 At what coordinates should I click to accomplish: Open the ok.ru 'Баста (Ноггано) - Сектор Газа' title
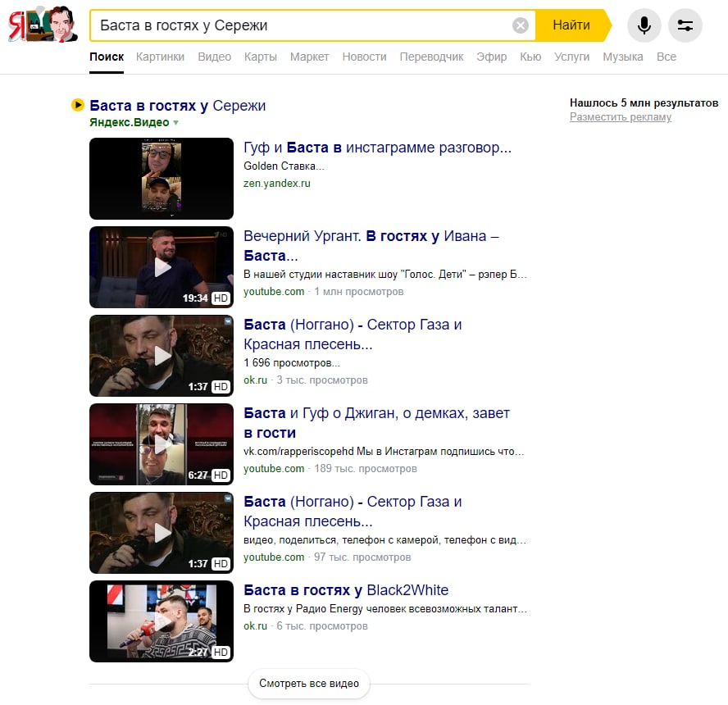tap(353, 334)
